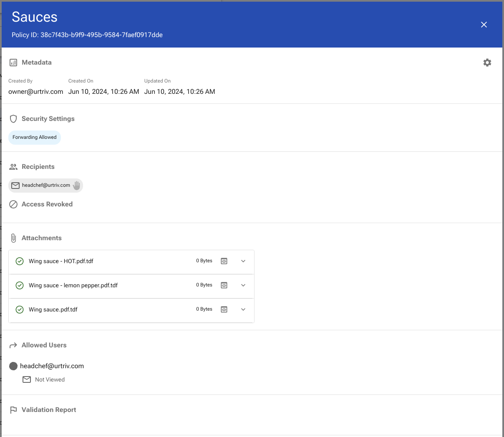Screen dimensions: 504x437
Task: Open the Metadata settings gear
Action: (x=487, y=63)
